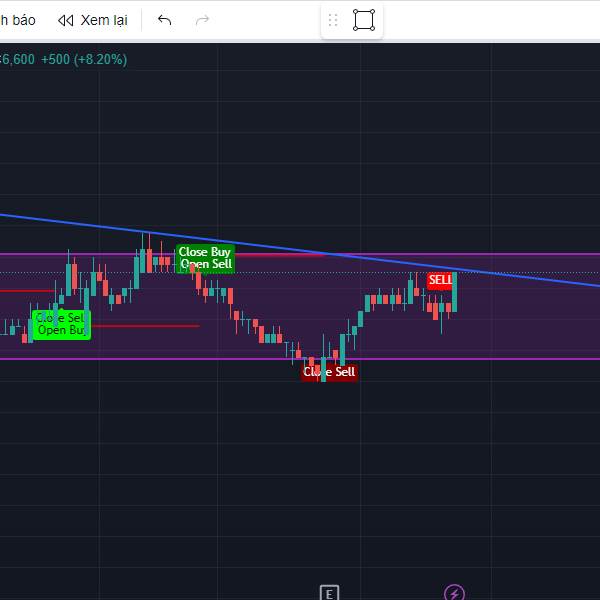Click the 6,600 price value text
This screenshot has width=600, height=600.
18,60
